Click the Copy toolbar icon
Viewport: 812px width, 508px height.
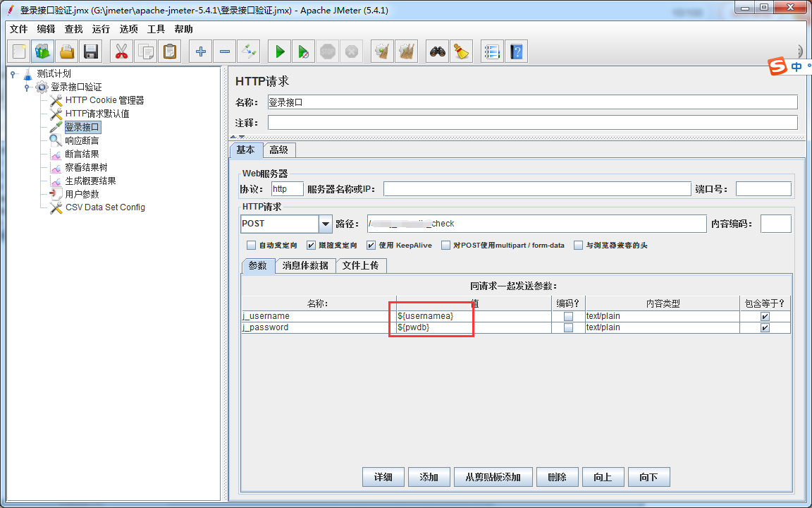click(145, 52)
